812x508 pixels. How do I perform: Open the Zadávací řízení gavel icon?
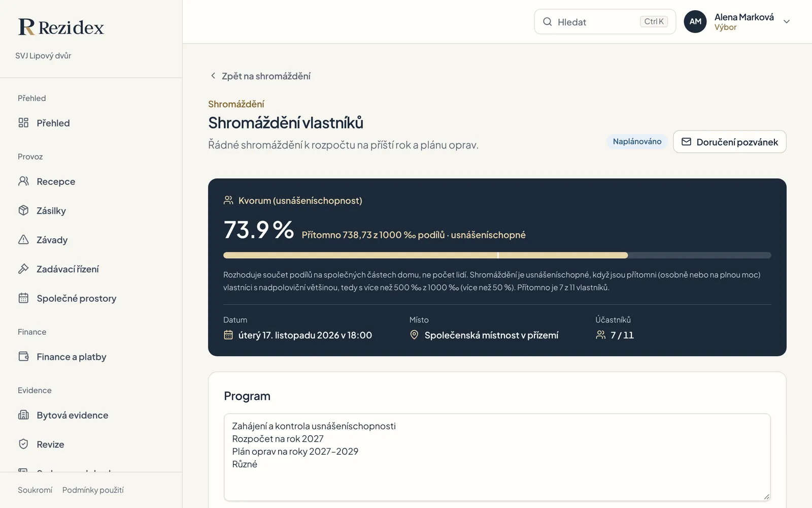coord(23,269)
